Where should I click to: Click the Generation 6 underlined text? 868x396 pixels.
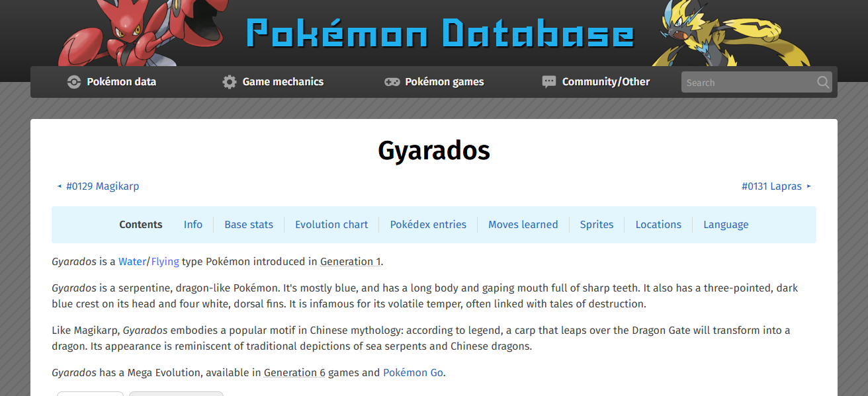click(294, 373)
